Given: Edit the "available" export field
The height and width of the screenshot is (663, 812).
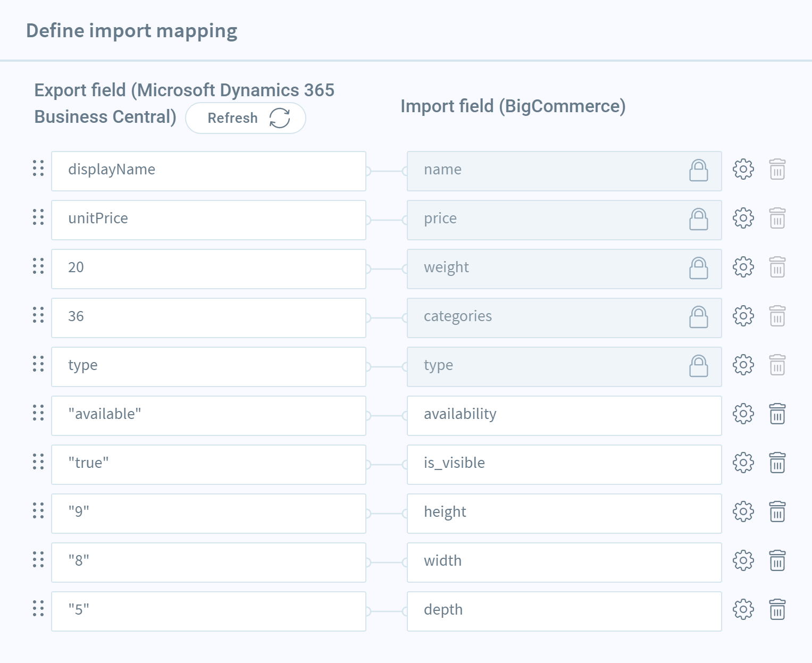Looking at the screenshot, I should pos(208,416).
